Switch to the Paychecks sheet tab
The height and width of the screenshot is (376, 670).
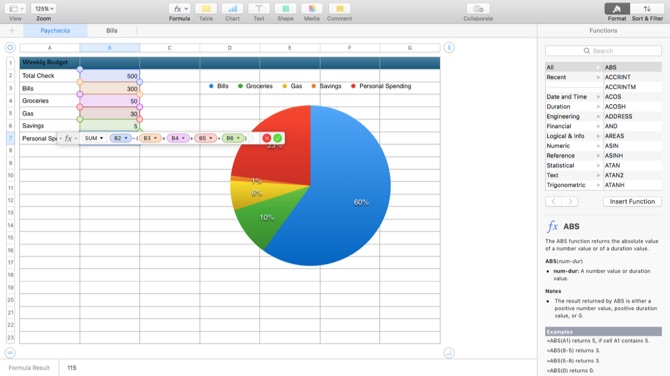pos(55,31)
